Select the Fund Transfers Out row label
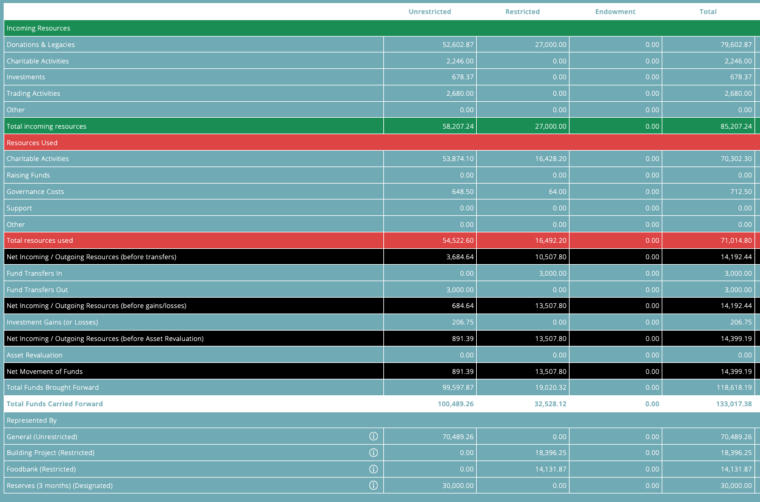This screenshot has height=502, width=760. (x=36, y=289)
